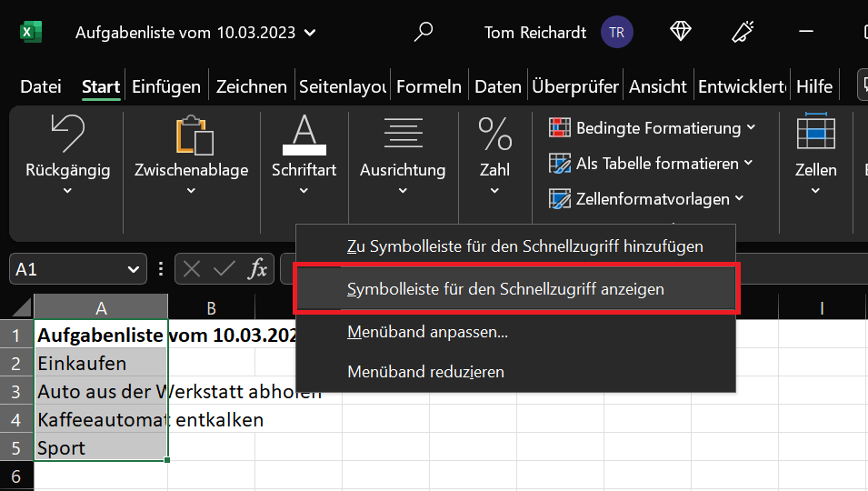868x491 pixels.
Task: Open the Zellen cells icon
Action: click(816, 131)
